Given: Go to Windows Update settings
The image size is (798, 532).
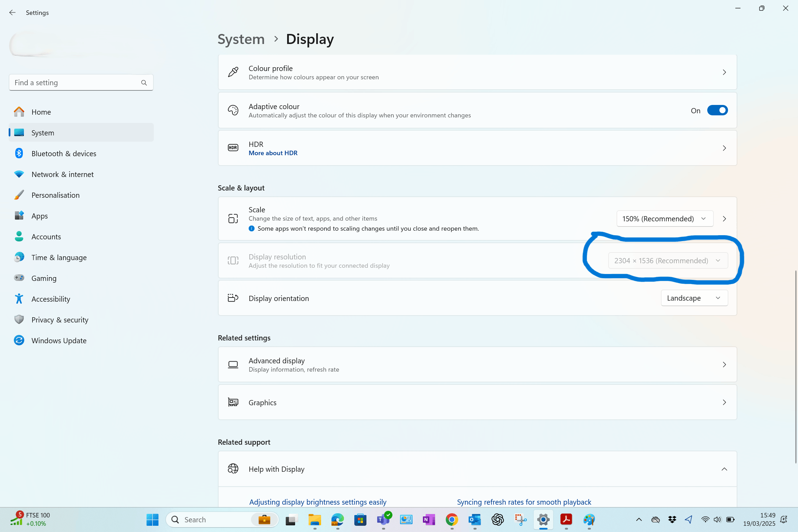Looking at the screenshot, I should (x=59, y=340).
